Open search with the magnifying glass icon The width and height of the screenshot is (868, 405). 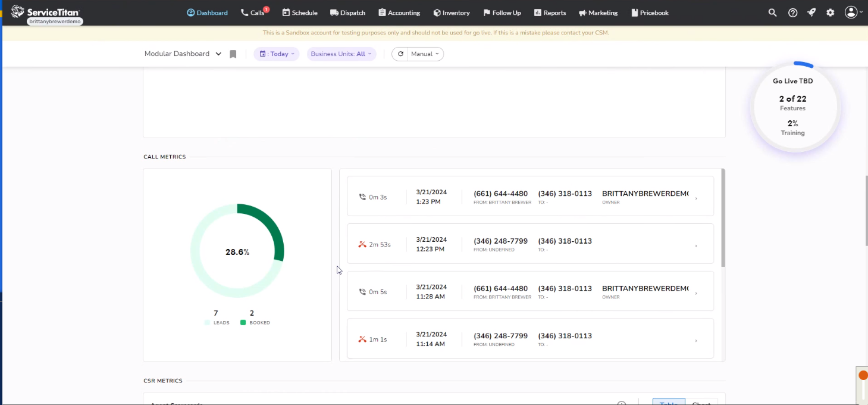(772, 12)
